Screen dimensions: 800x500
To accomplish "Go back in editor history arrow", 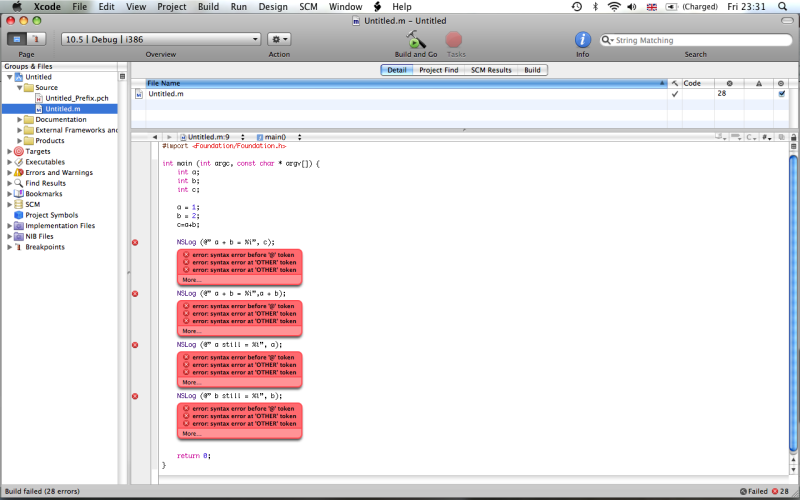I will coord(155,137).
